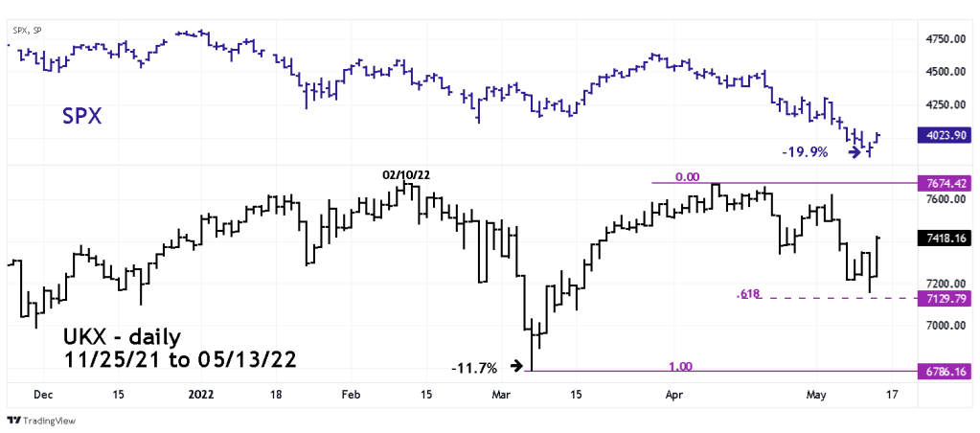The width and height of the screenshot is (980, 433).
Task: Click the black 7418.16 last price tag
Action: click(945, 238)
